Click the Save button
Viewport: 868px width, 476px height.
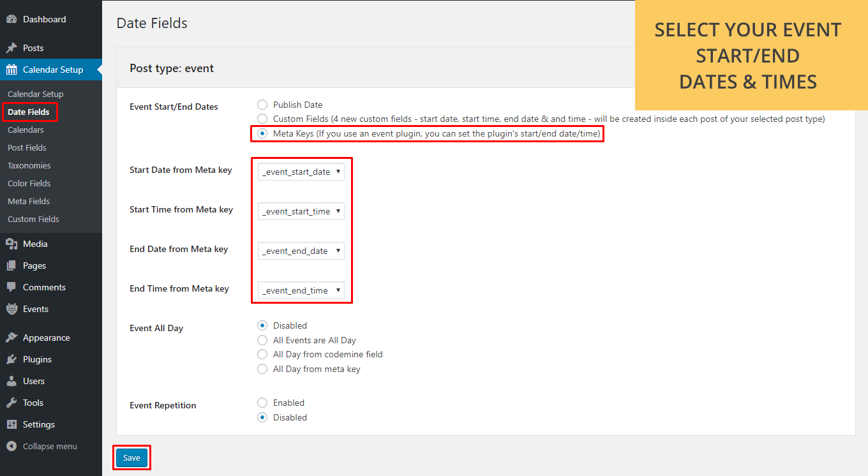pyautogui.click(x=131, y=457)
